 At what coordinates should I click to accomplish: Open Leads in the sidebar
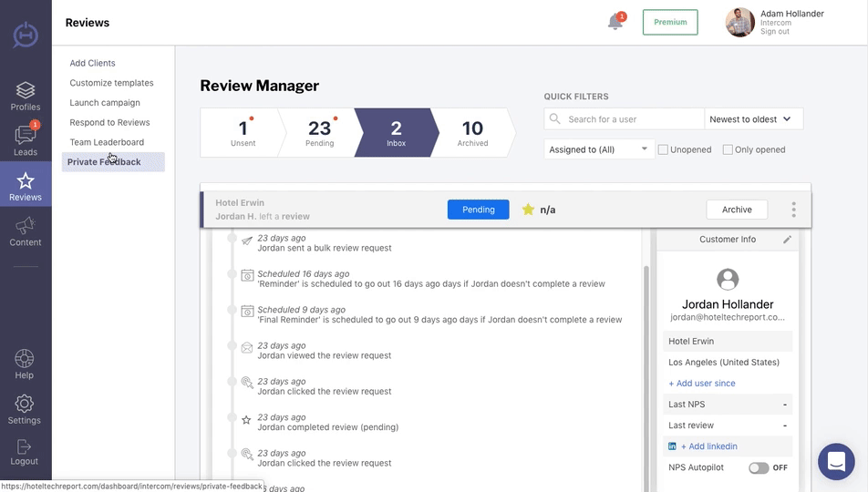click(x=26, y=140)
